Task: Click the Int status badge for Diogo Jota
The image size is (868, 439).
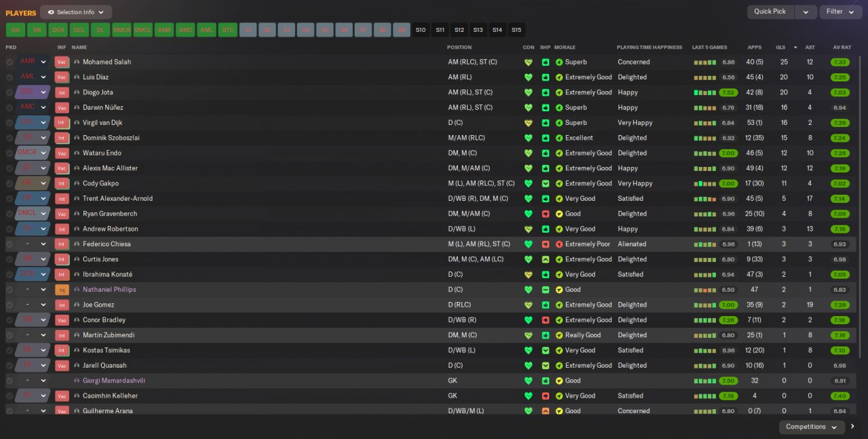Action: (x=62, y=92)
